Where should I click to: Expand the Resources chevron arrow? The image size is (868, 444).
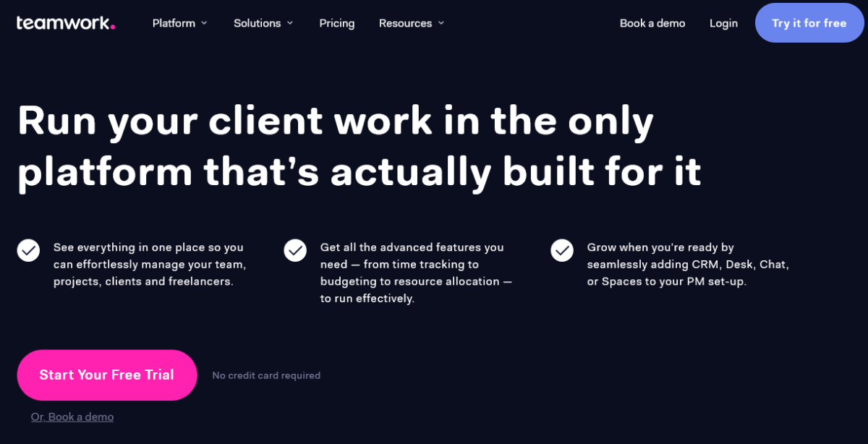pyautogui.click(x=441, y=23)
